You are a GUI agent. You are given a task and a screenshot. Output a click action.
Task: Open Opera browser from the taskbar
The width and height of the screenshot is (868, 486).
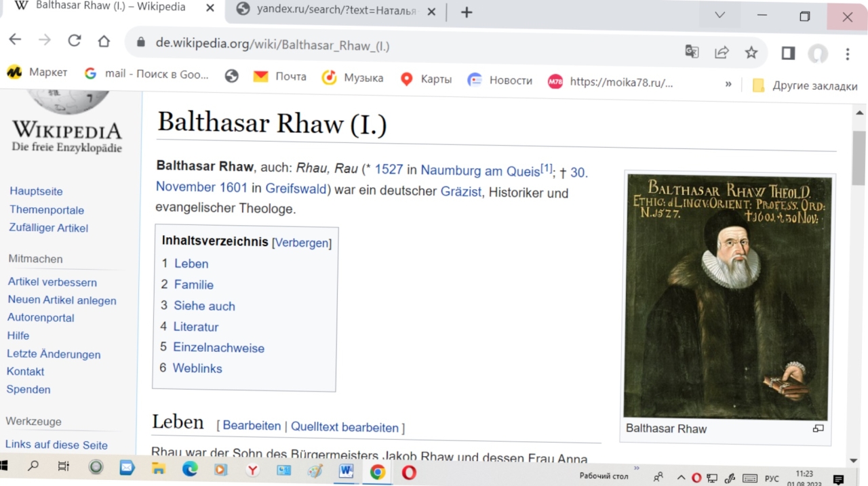click(x=409, y=472)
